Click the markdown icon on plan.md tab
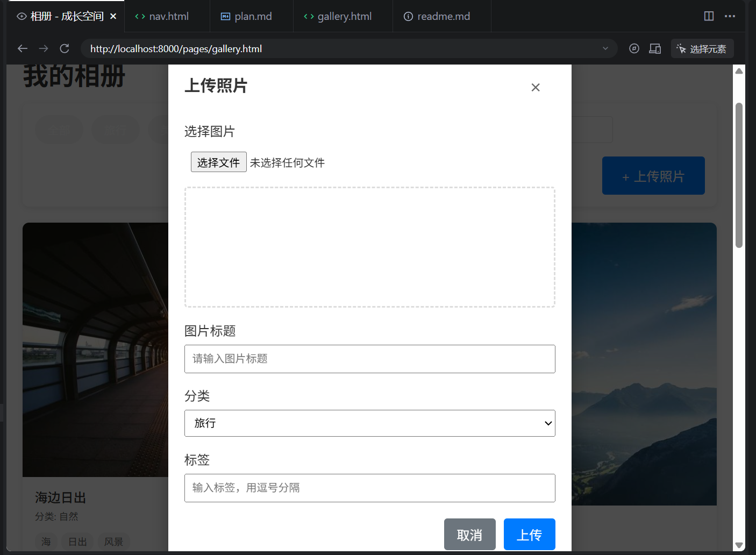The height and width of the screenshot is (555, 756). (x=224, y=16)
